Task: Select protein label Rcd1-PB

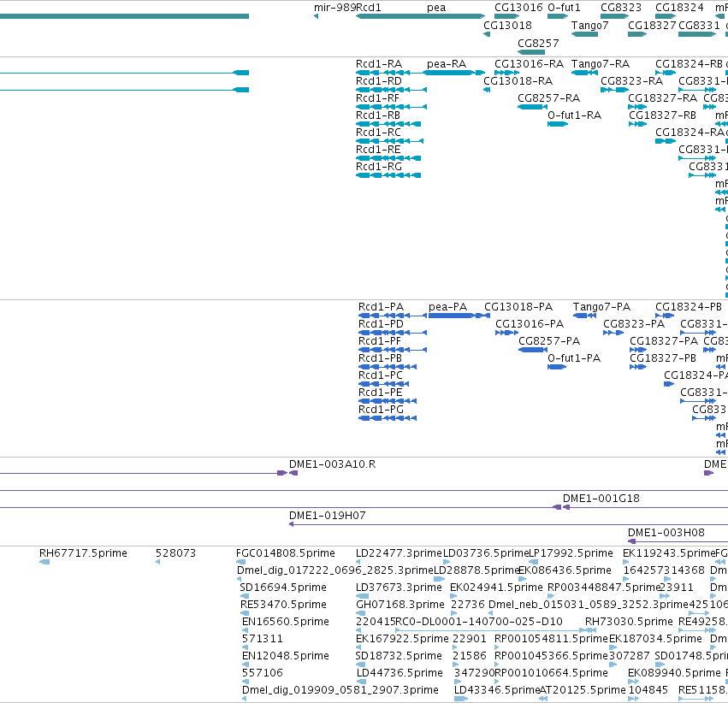Action: point(380,358)
